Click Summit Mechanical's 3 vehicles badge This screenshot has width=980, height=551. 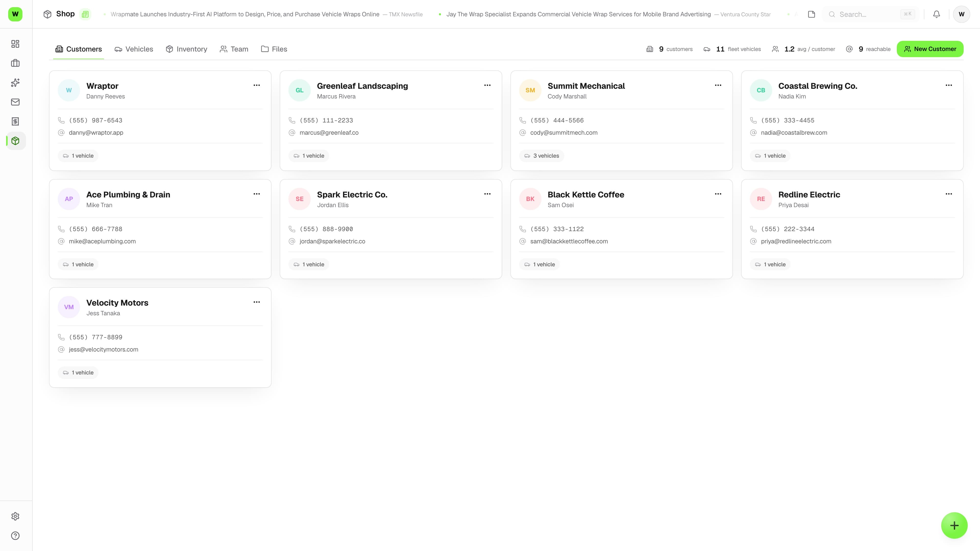pyautogui.click(x=541, y=156)
